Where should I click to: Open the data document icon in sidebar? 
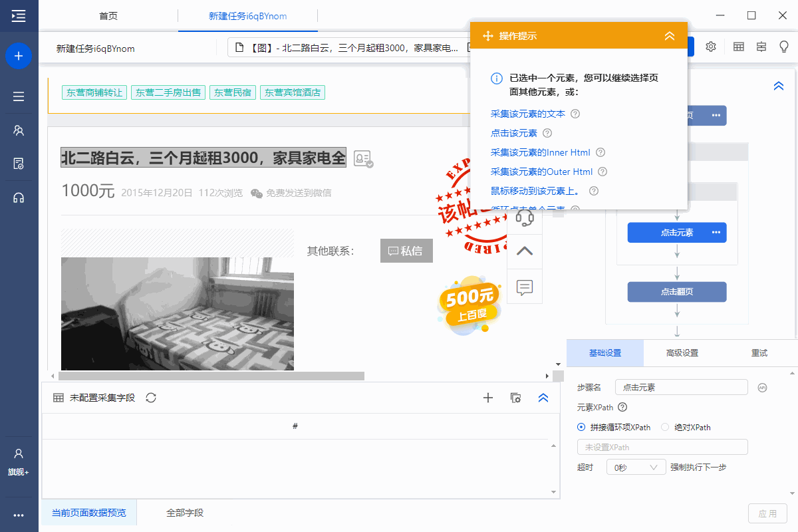click(x=19, y=164)
